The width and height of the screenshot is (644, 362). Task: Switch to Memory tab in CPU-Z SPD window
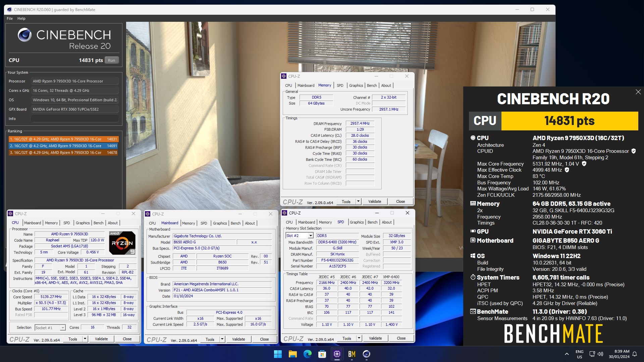pyautogui.click(x=325, y=222)
